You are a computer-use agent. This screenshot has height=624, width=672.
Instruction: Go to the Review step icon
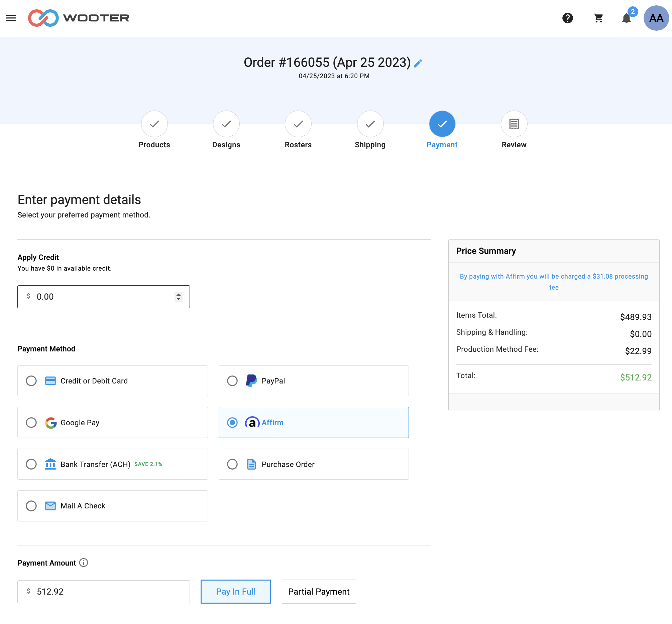(514, 124)
